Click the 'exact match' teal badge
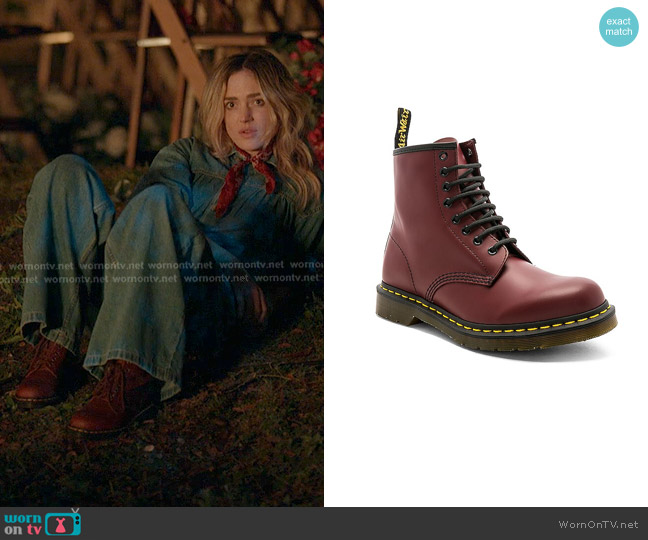 coord(619,27)
